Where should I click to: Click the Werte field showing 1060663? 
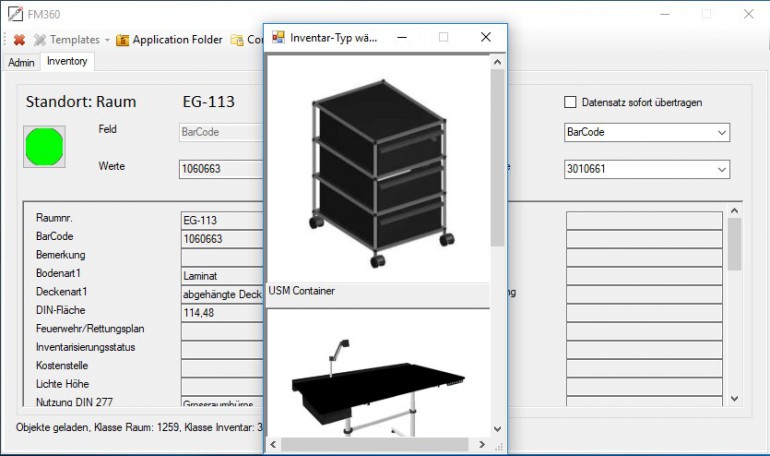click(x=221, y=169)
